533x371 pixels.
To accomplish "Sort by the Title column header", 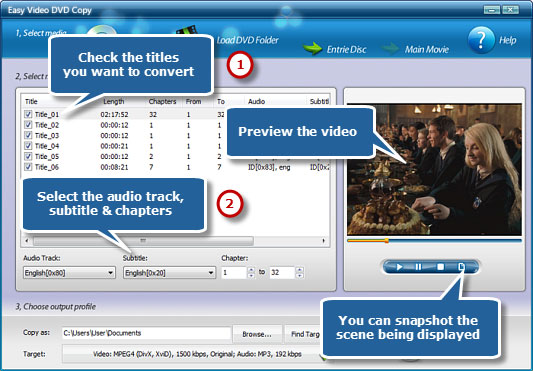I will coord(31,101).
